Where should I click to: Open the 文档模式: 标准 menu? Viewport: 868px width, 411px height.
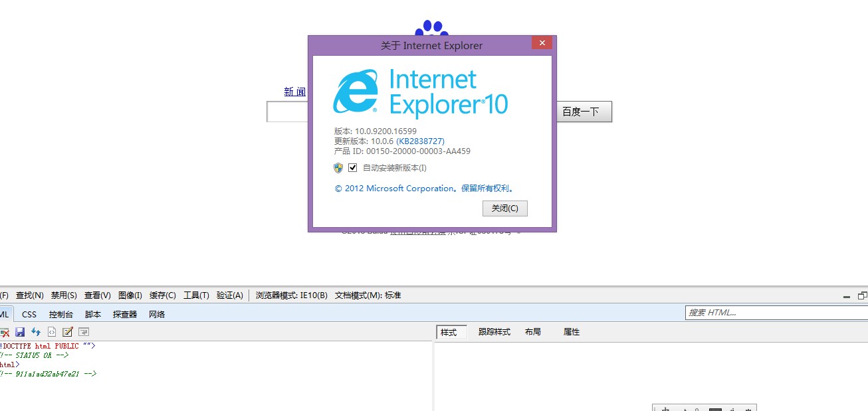click(368, 295)
